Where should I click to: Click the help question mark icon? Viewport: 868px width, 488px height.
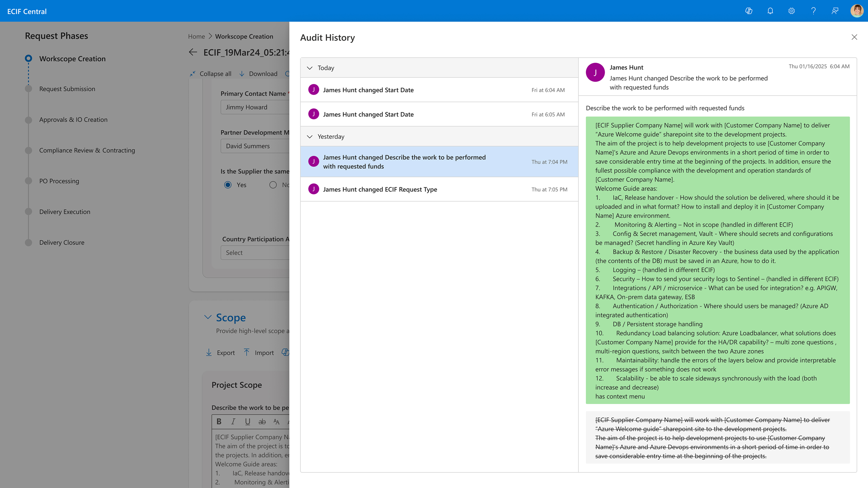(813, 11)
